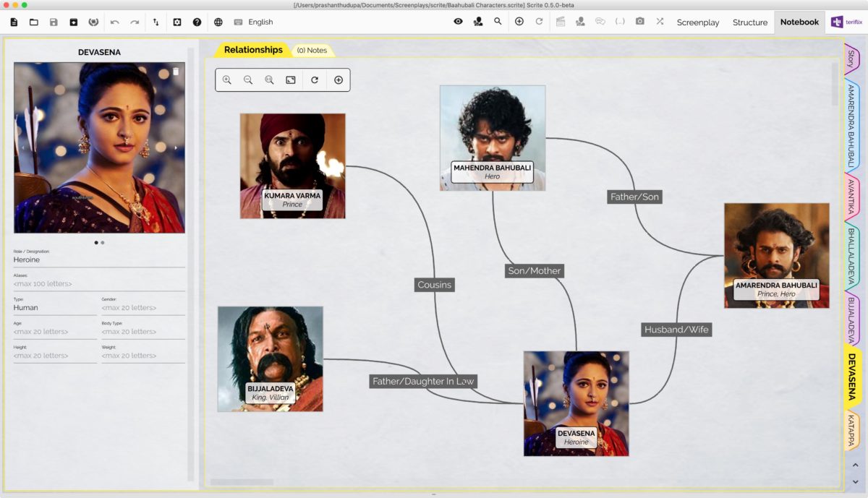Open the screenplay search tool
Image resolution: width=868 pixels, height=498 pixels.
point(496,22)
